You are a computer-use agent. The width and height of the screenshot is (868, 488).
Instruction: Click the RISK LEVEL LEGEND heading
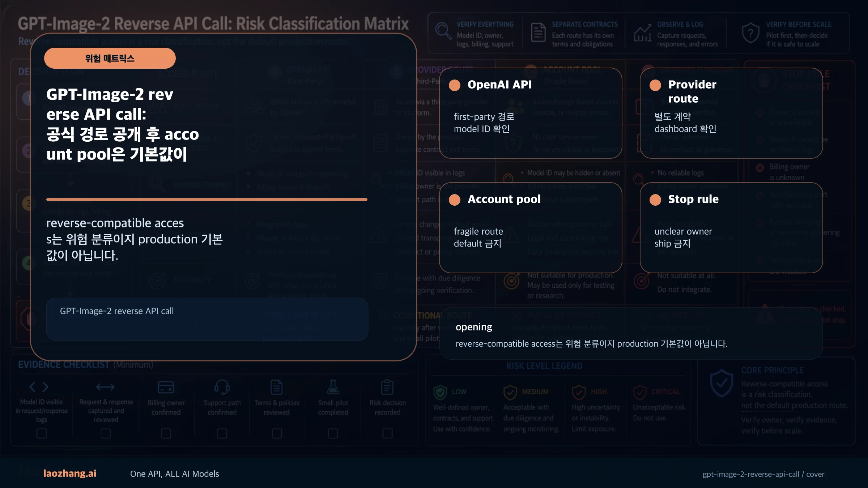(x=544, y=366)
